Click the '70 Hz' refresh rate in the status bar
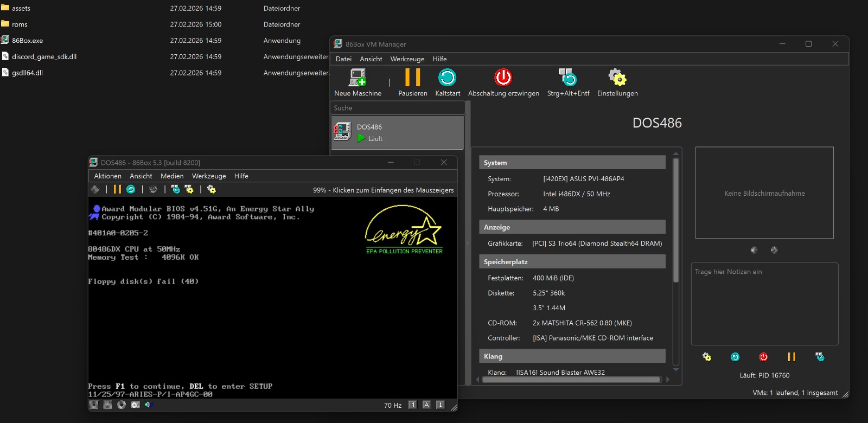This screenshot has width=868, height=423. [393, 405]
